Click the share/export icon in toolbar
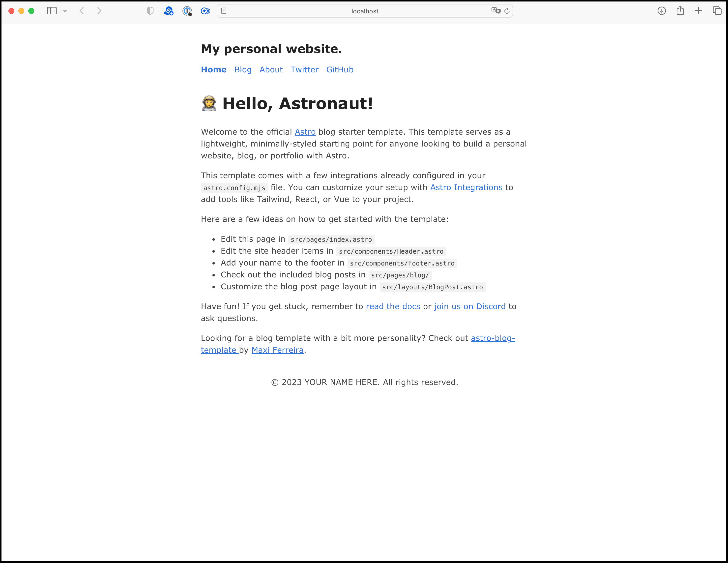This screenshot has height=563, width=728. (x=681, y=11)
